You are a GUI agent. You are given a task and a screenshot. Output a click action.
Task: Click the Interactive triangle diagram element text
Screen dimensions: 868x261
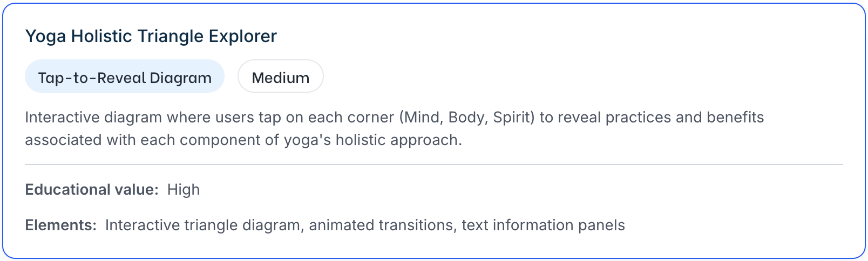(x=202, y=225)
